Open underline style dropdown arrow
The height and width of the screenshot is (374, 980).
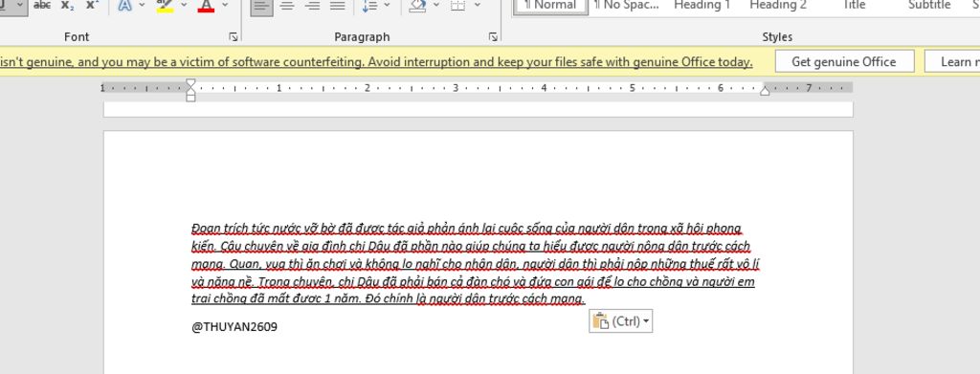[x=19, y=5]
